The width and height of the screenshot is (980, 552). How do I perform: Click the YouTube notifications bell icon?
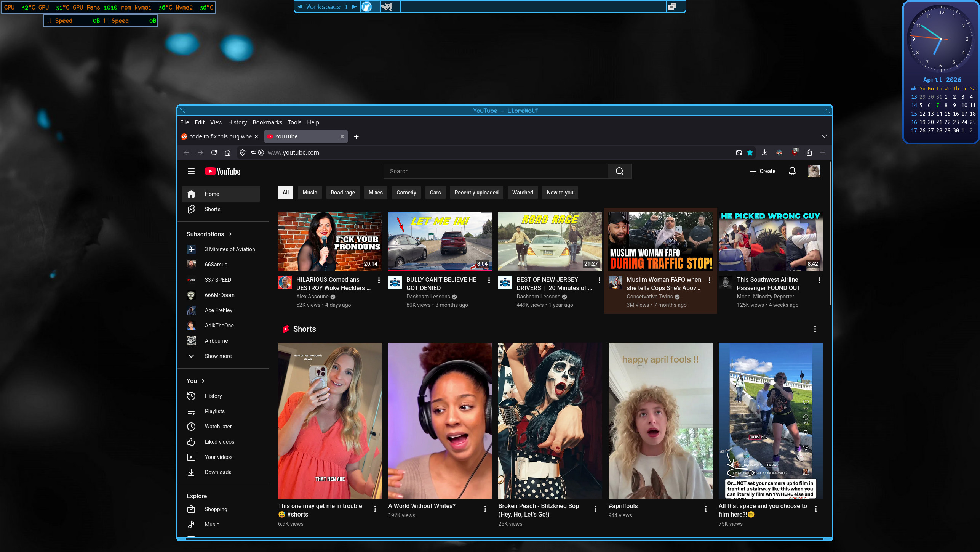coord(792,171)
